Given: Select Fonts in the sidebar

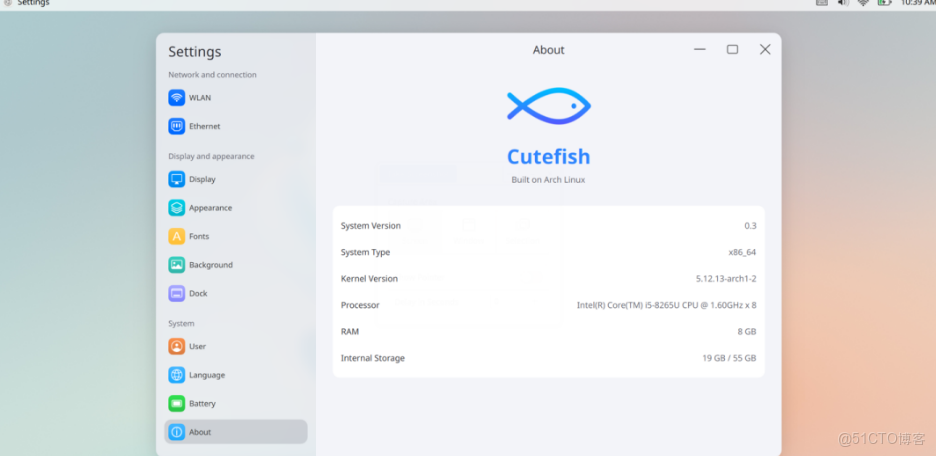Looking at the screenshot, I should [236, 236].
